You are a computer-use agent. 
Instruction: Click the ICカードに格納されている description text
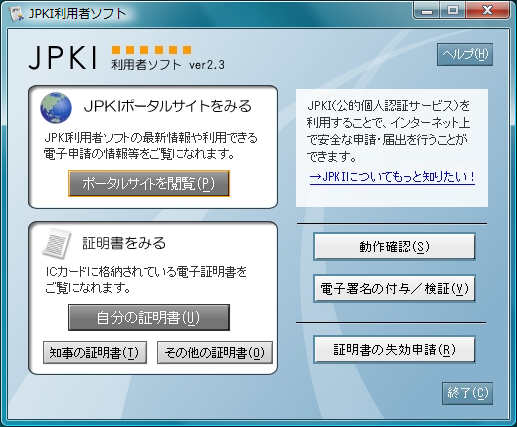[146, 280]
